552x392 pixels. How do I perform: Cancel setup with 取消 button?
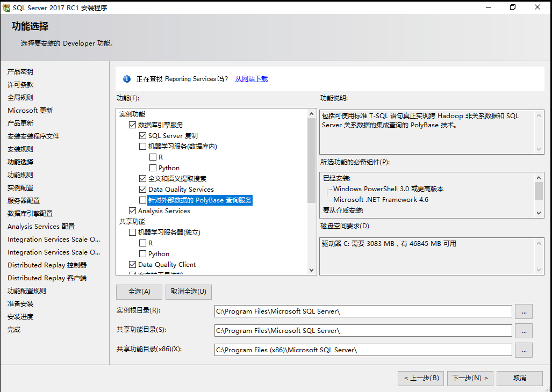(x=519, y=378)
